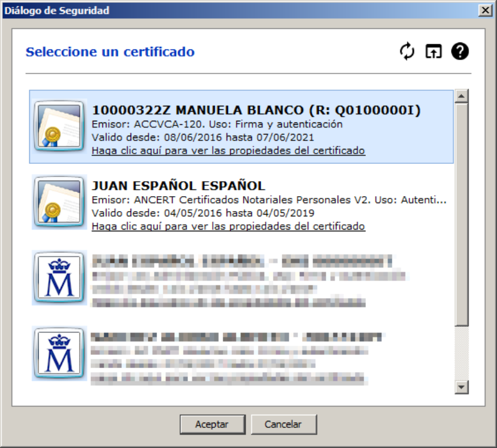497x448 pixels.
Task: Click the bottom crowned M certificate icon
Action: [58, 353]
